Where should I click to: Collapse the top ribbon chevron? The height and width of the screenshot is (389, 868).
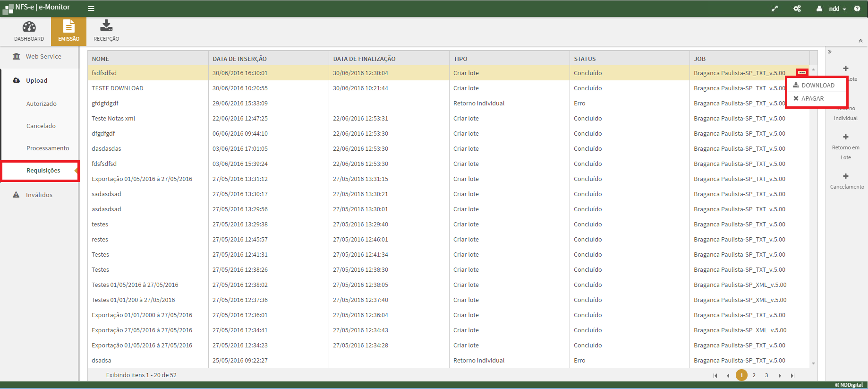(x=860, y=41)
